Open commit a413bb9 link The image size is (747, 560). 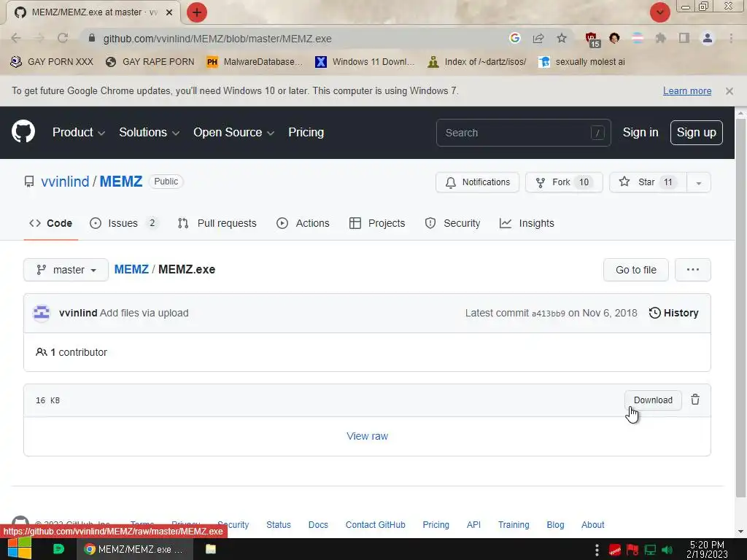point(548,314)
